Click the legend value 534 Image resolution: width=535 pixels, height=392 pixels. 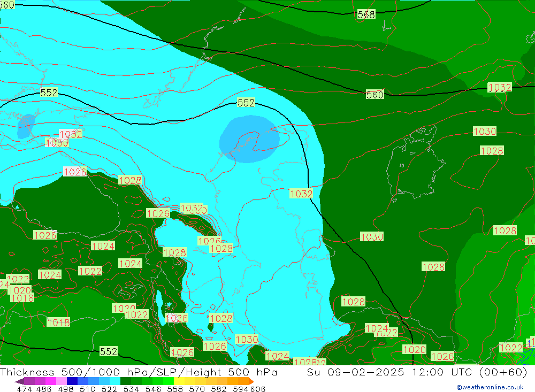pyautogui.click(x=131, y=389)
